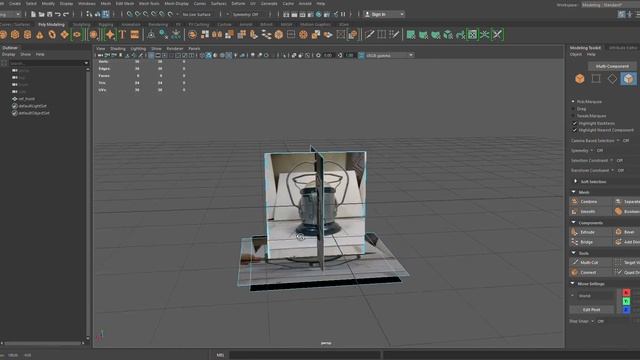This screenshot has height=360, width=640.
Task: Create a polygon torus from shelf
Action: (x=52, y=35)
